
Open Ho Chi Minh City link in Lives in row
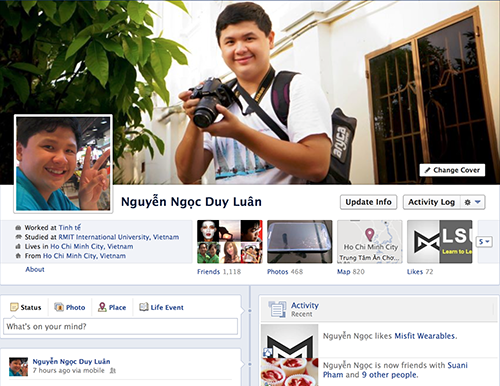(x=92, y=246)
